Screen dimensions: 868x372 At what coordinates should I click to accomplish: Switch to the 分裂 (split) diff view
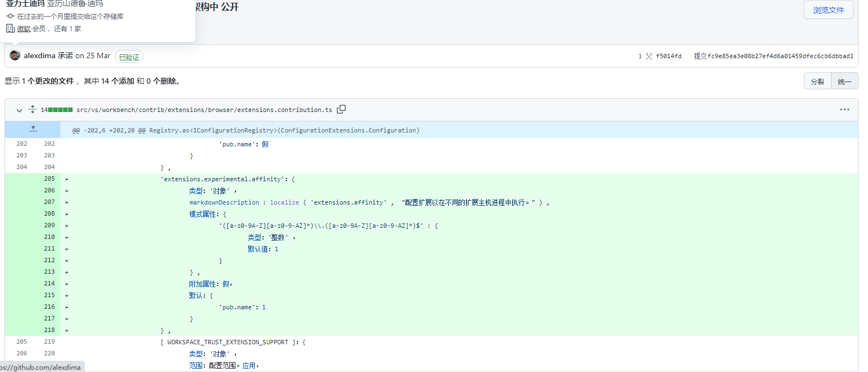pos(817,81)
